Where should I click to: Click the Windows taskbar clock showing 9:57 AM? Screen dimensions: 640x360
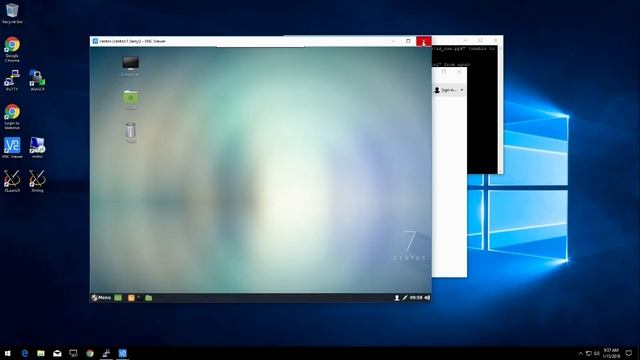tap(611, 353)
